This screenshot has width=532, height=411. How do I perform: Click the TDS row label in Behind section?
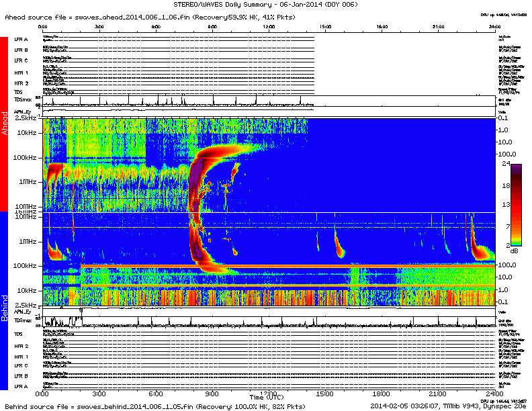point(18,334)
